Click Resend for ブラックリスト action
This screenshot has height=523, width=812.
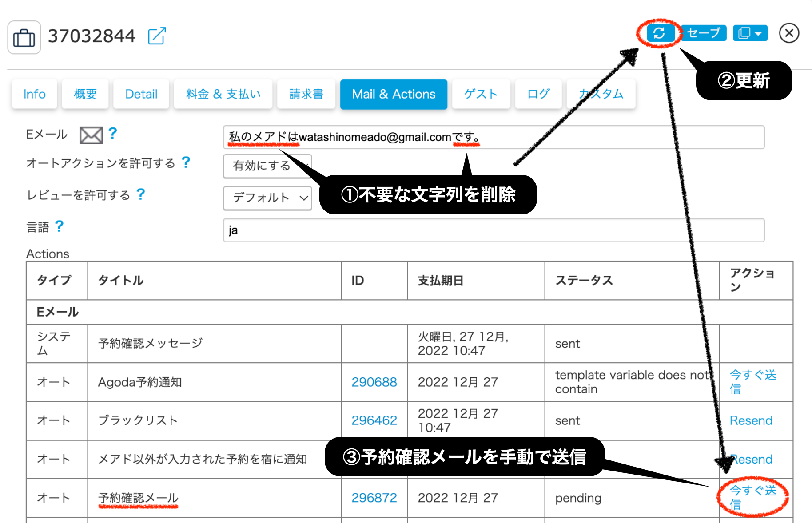click(x=751, y=420)
